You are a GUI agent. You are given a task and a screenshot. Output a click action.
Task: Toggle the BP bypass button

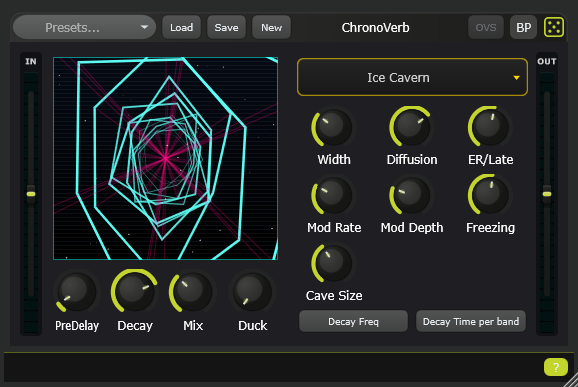click(523, 27)
